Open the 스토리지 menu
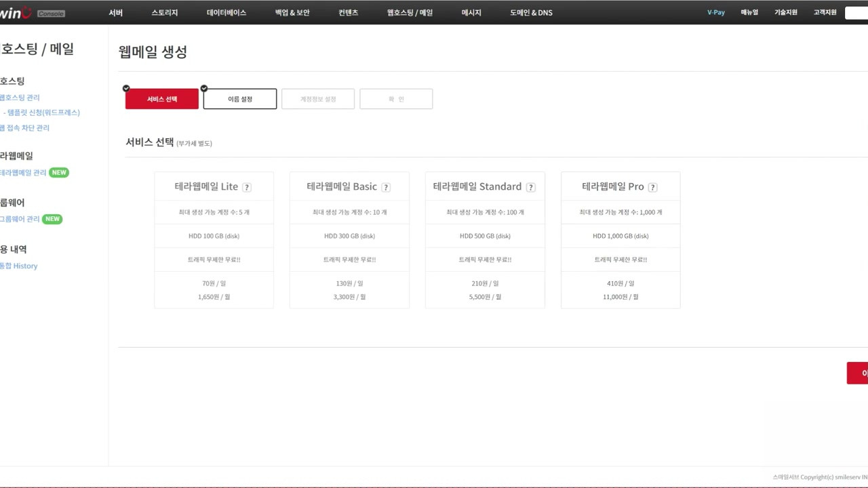 pos(165,13)
